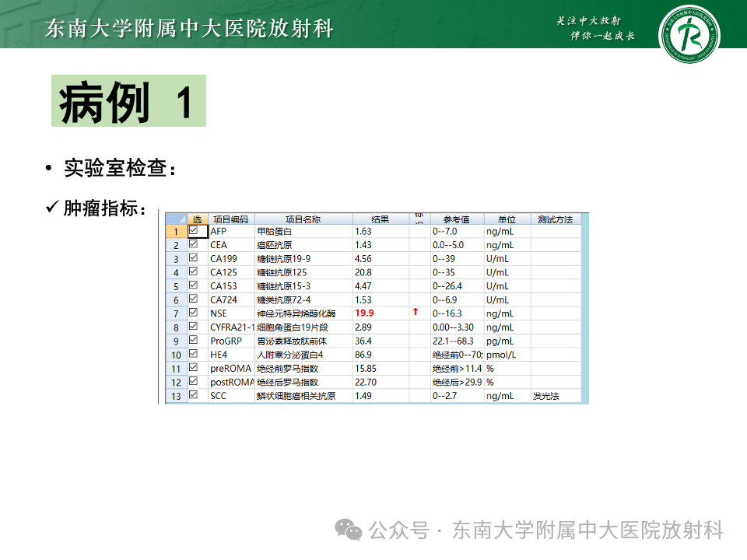Screen dimensions: 747x560
Task: Click the 单位 column header
Action: (507, 219)
